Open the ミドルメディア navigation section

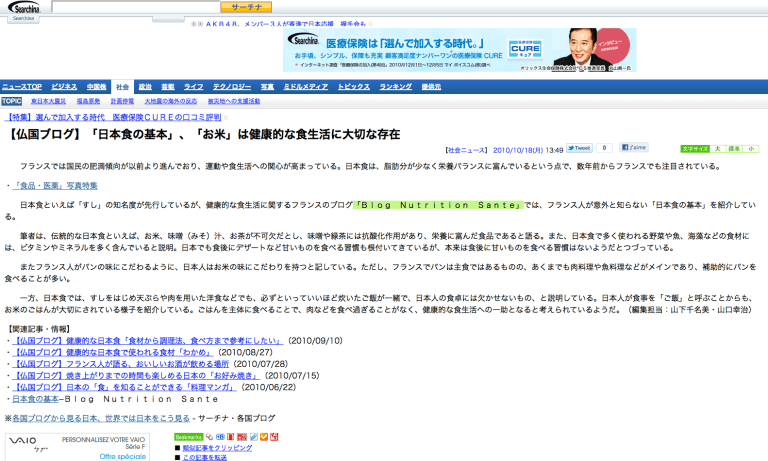tap(306, 87)
